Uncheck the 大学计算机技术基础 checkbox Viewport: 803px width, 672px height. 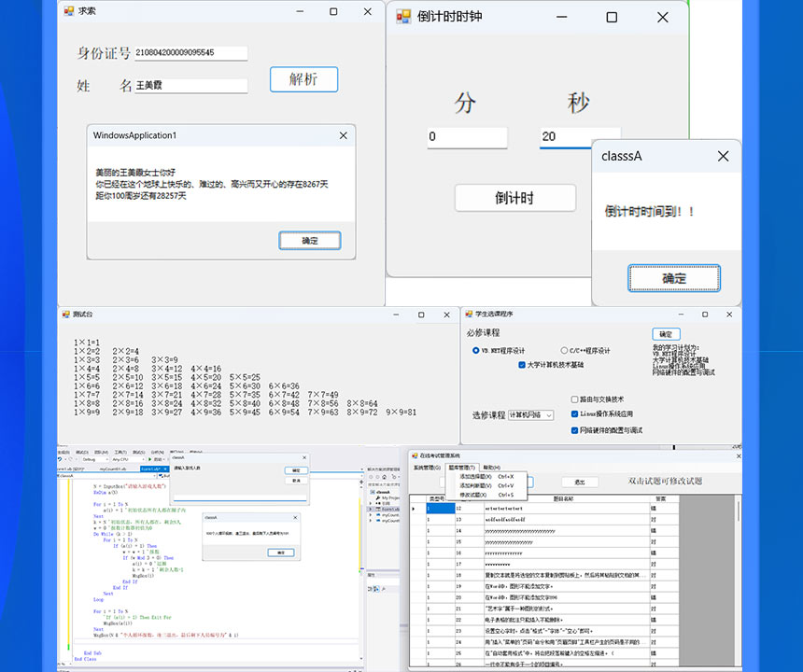(522, 365)
